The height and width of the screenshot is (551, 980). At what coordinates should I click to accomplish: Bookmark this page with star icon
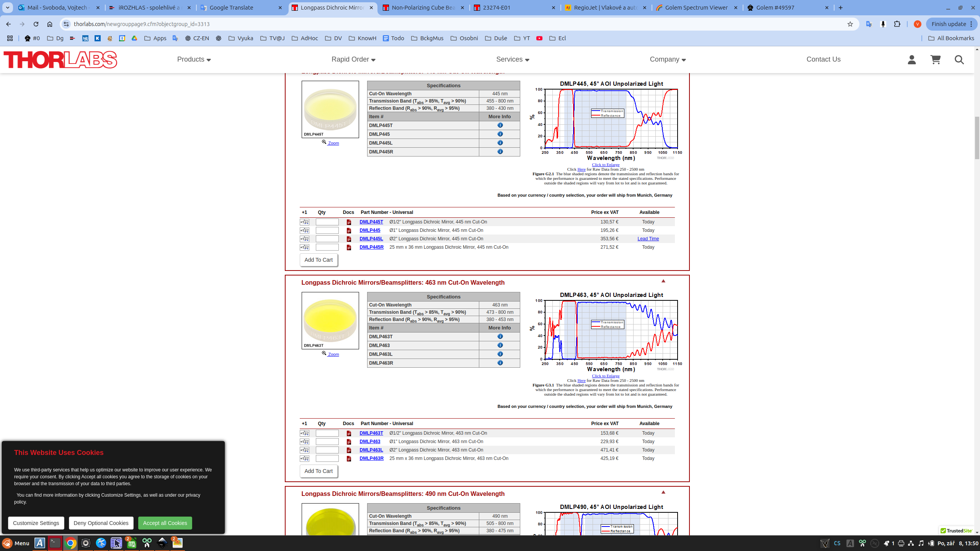pyautogui.click(x=850, y=24)
